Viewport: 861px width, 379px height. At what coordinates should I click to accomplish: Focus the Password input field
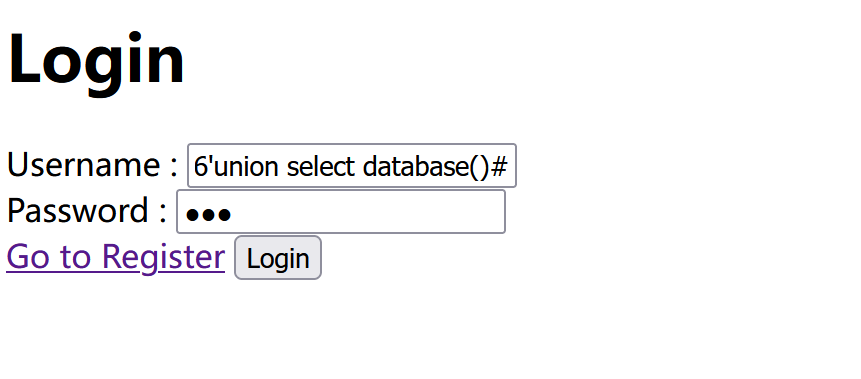point(340,211)
